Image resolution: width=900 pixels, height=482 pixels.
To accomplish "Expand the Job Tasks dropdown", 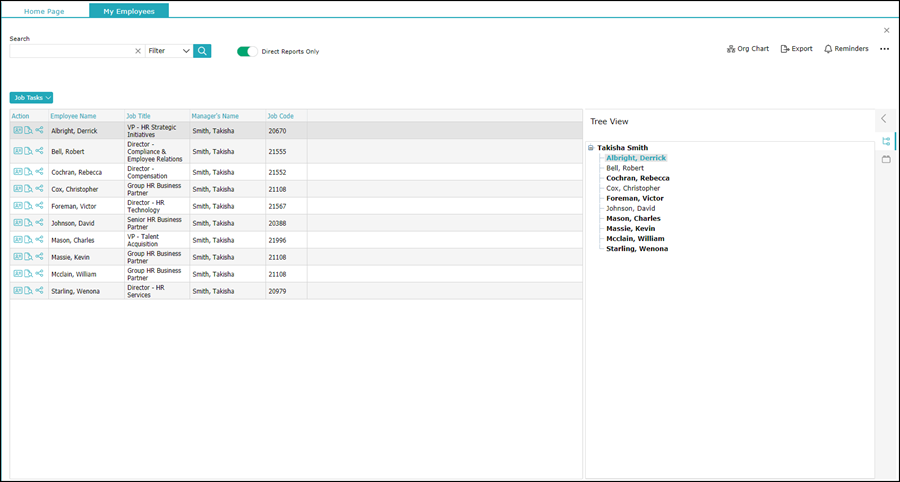I will tap(31, 98).
